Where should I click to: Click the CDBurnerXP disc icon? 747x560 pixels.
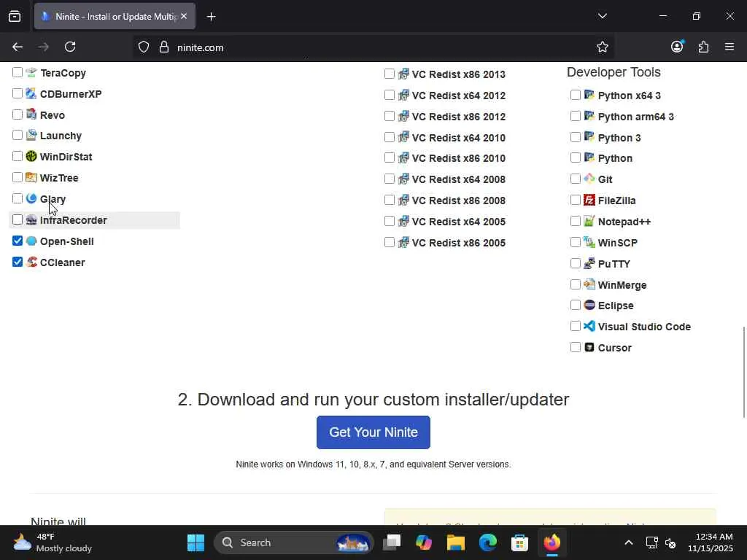pos(31,93)
